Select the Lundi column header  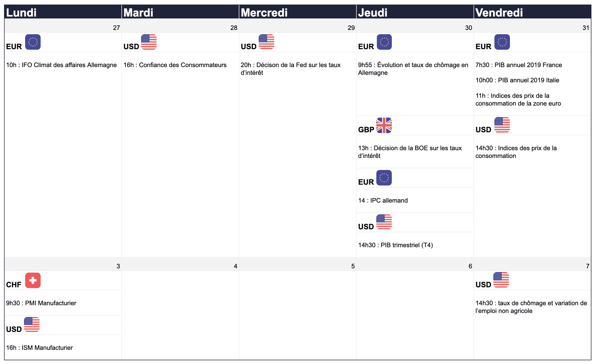(x=63, y=12)
